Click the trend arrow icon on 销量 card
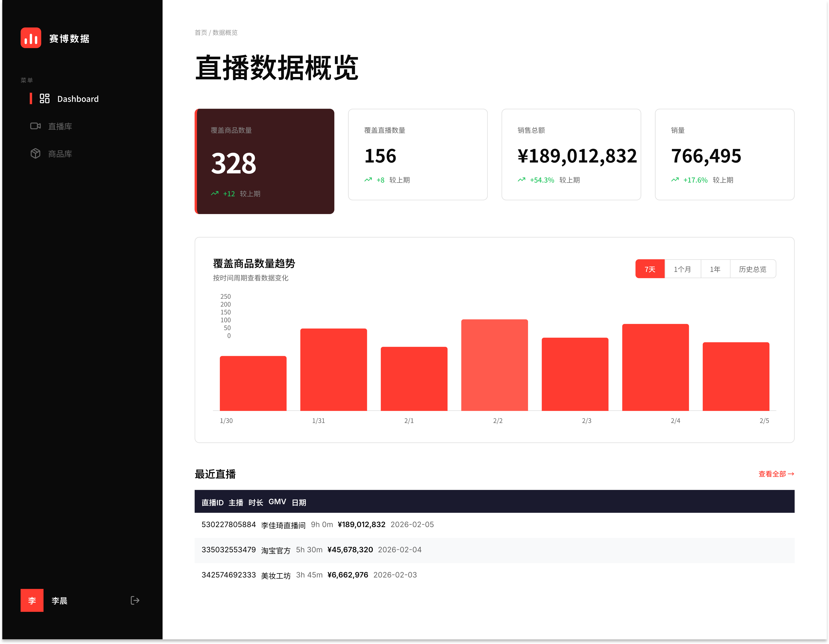This screenshot has height=644, width=829. coord(675,179)
